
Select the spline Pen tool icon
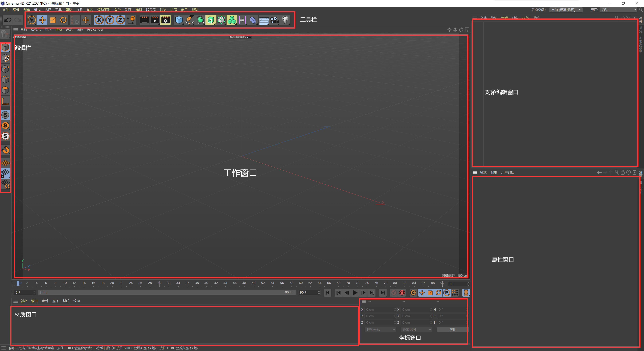pyautogui.click(x=190, y=20)
